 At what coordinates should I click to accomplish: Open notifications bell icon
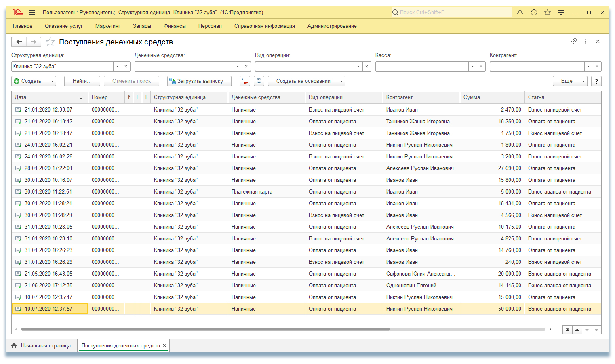pos(520,13)
